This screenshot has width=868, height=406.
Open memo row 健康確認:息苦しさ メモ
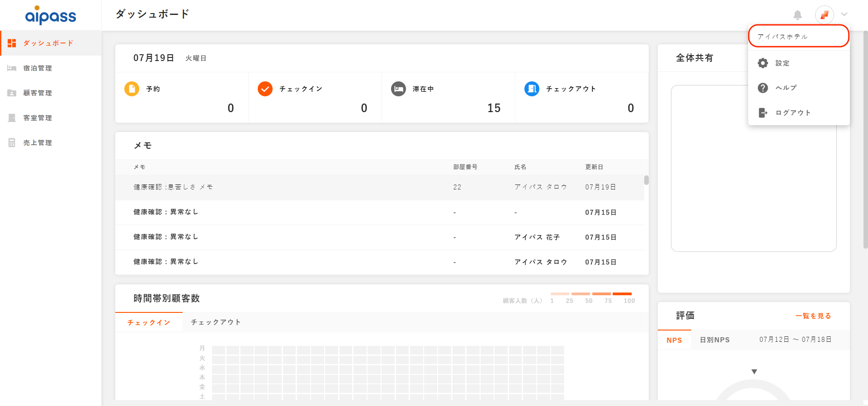380,187
